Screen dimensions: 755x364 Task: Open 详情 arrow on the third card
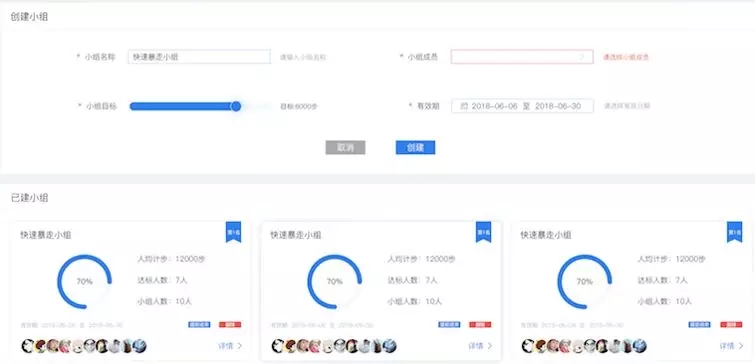pyautogui.click(x=731, y=346)
